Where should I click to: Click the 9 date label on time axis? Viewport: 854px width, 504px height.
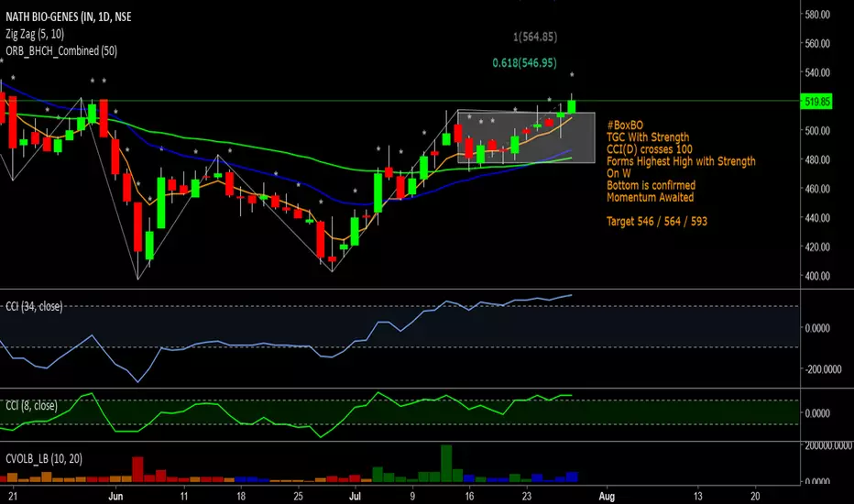pos(412,497)
